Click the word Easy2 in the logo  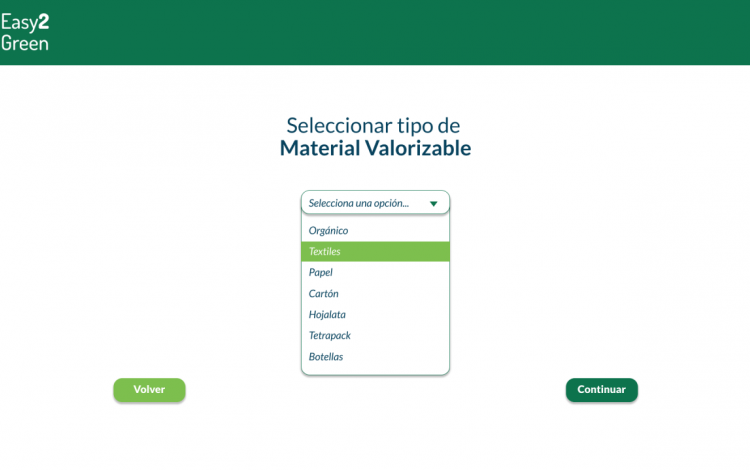point(25,22)
